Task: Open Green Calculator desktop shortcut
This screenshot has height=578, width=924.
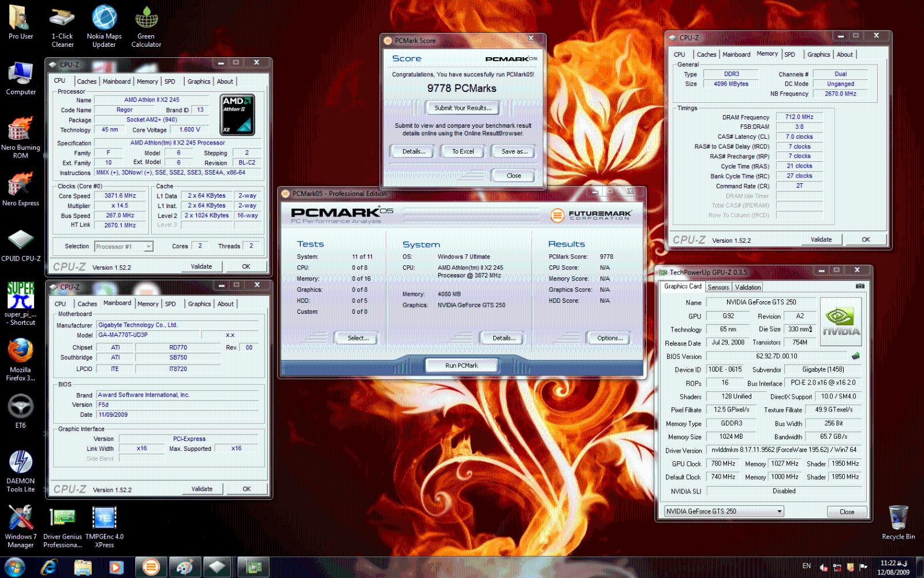Action: (x=146, y=25)
